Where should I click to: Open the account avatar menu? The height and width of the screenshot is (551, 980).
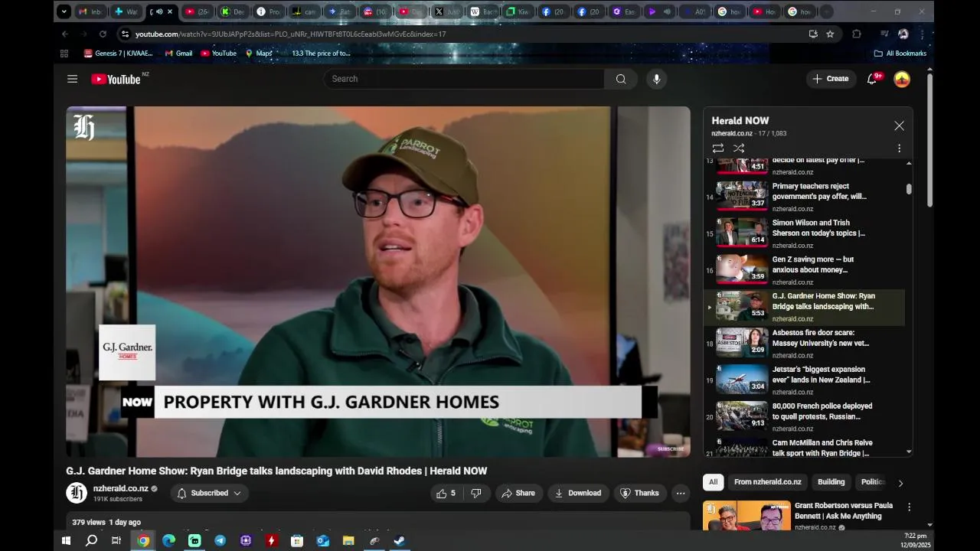(902, 79)
